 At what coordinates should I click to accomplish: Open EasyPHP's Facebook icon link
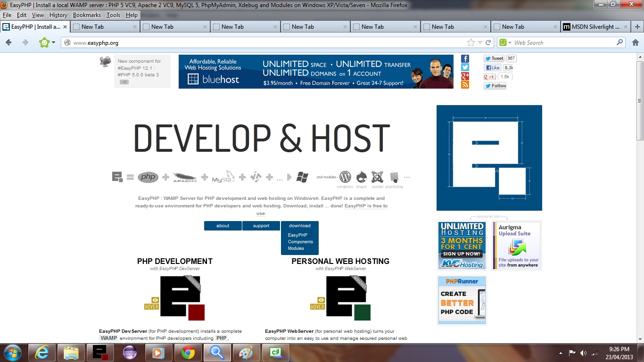click(465, 58)
